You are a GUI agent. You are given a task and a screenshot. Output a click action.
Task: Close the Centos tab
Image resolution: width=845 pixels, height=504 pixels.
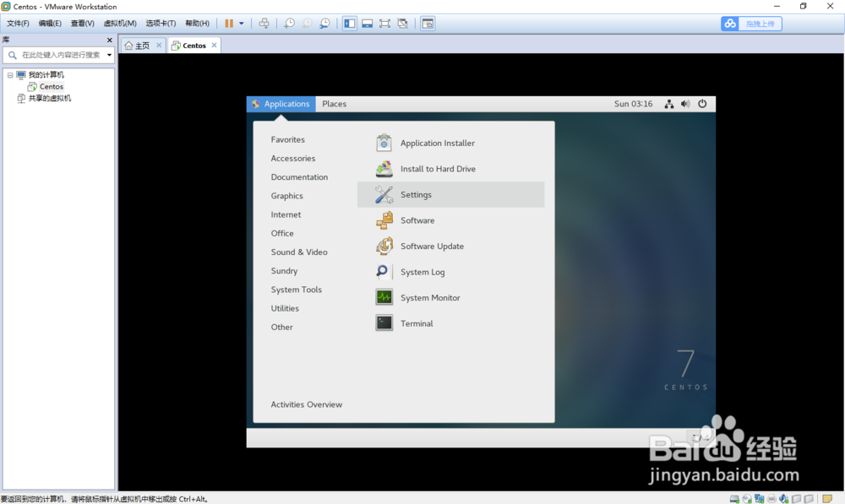click(x=215, y=46)
